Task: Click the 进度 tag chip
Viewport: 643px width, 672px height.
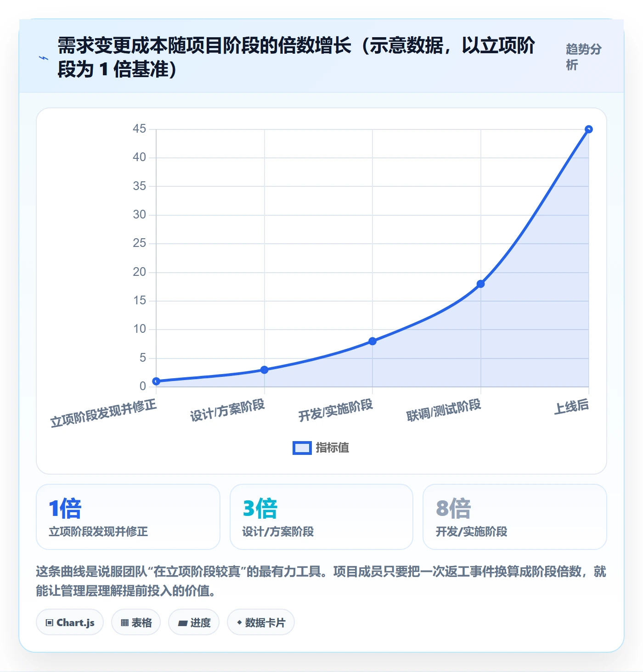Action: (x=194, y=622)
